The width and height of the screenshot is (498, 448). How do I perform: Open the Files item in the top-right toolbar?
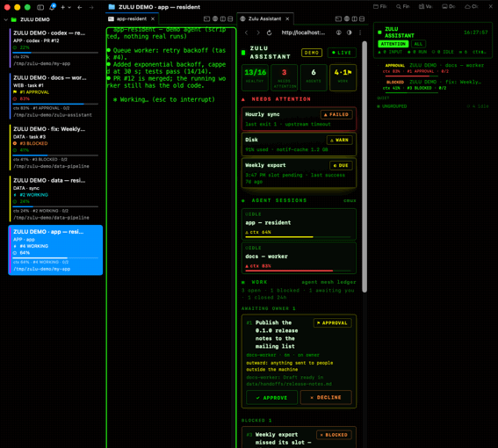pyautogui.click(x=379, y=6)
